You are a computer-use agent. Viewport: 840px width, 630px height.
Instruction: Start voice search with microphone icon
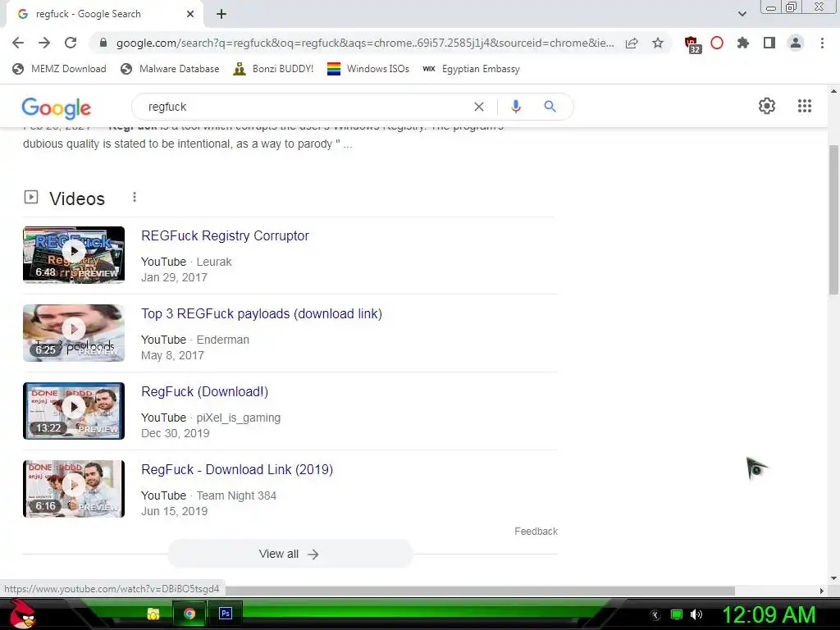[x=515, y=107]
